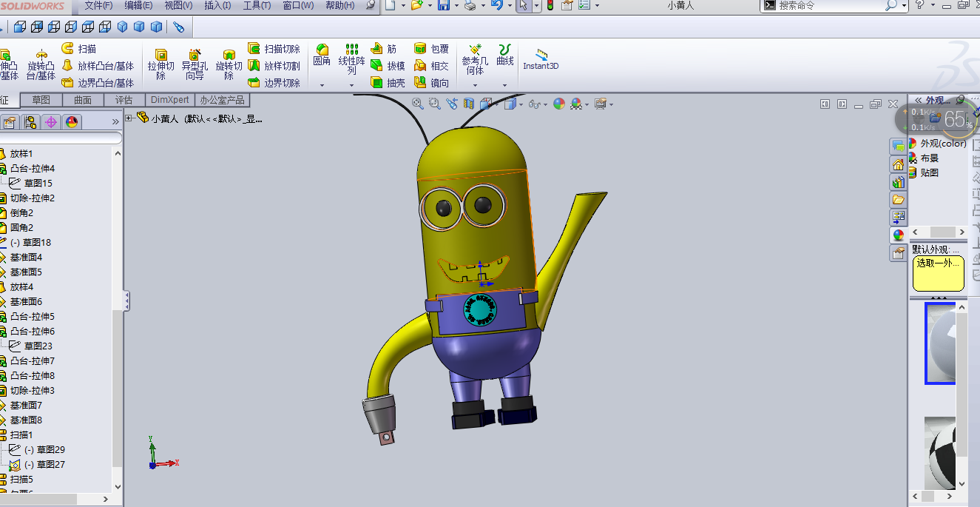The height and width of the screenshot is (507, 980).
Task: Click the yellow 选取一外... hint box
Action: coord(938,273)
